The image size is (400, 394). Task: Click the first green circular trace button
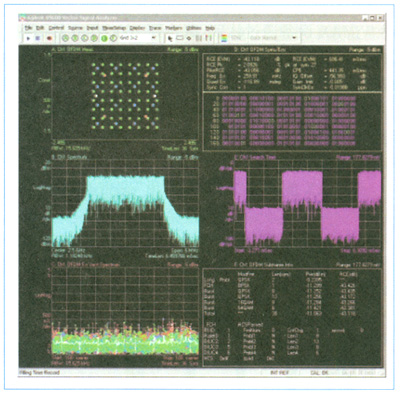(x=66, y=38)
